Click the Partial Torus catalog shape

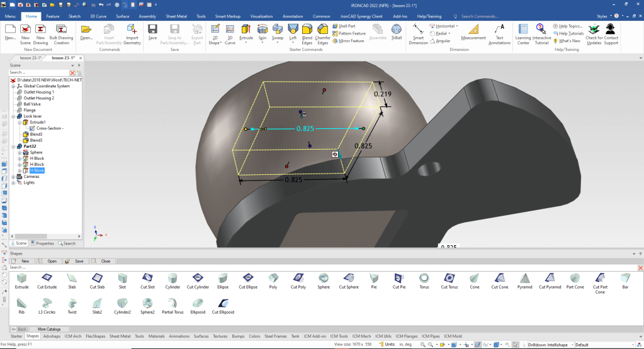pos(173,306)
